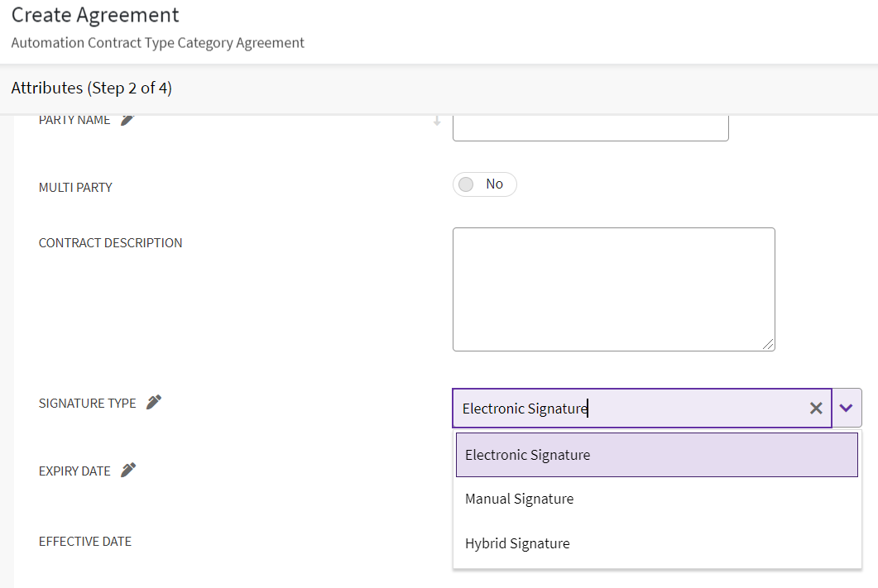Collapse the Signature Type dropdown using the chevron

click(846, 408)
